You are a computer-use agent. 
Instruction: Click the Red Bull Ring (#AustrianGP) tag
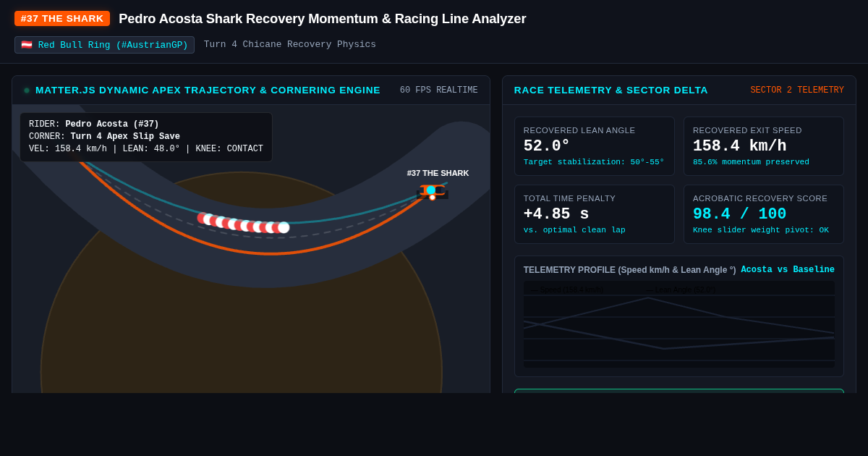(104, 45)
